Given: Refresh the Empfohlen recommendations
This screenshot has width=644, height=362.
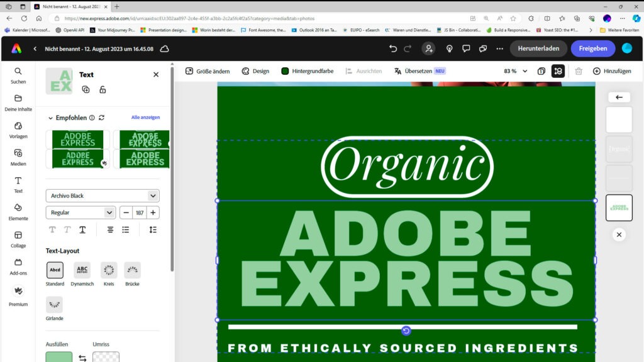Looking at the screenshot, I should (101, 118).
